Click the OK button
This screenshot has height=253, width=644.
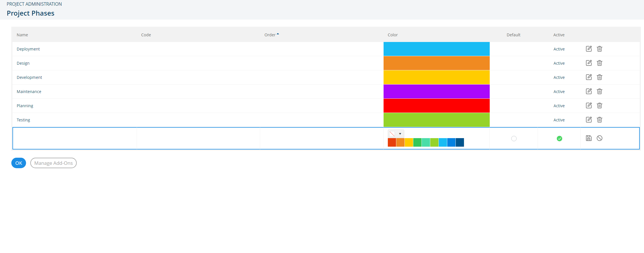point(19,163)
